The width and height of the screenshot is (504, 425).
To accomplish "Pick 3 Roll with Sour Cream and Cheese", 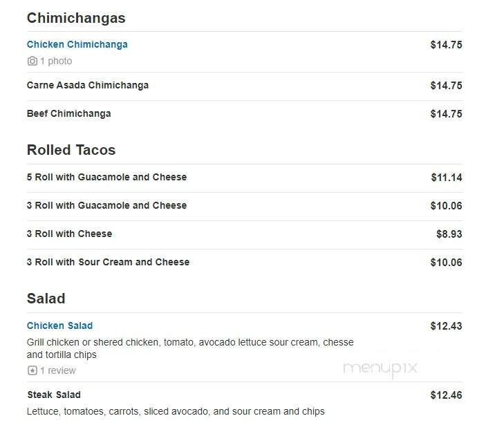I will pyautogui.click(x=108, y=262).
